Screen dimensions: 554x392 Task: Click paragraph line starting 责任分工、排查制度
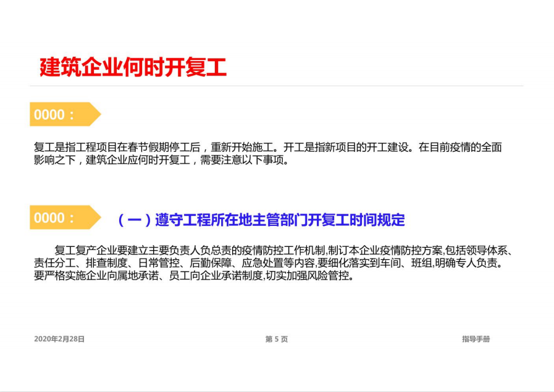coord(269,263)
